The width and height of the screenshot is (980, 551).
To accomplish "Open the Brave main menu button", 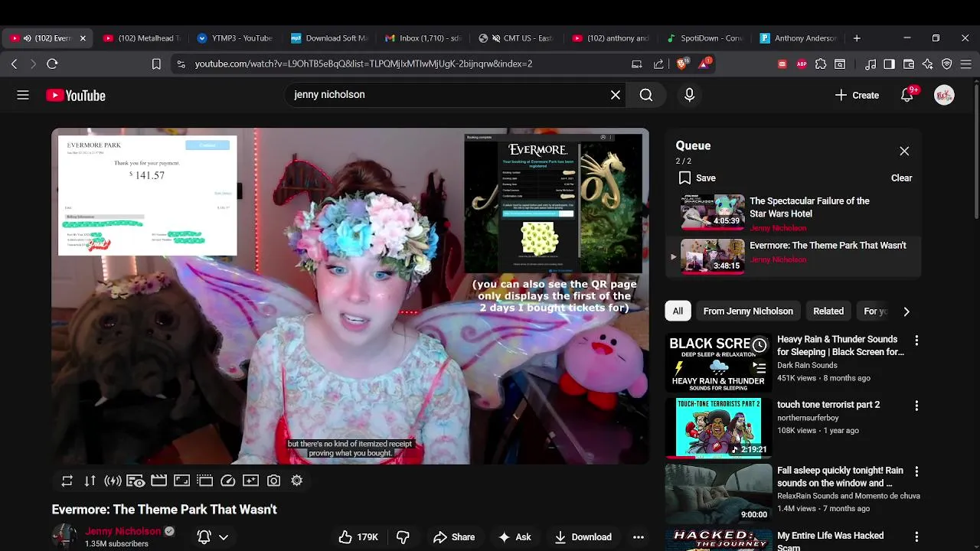I will (x=966, y=64).
